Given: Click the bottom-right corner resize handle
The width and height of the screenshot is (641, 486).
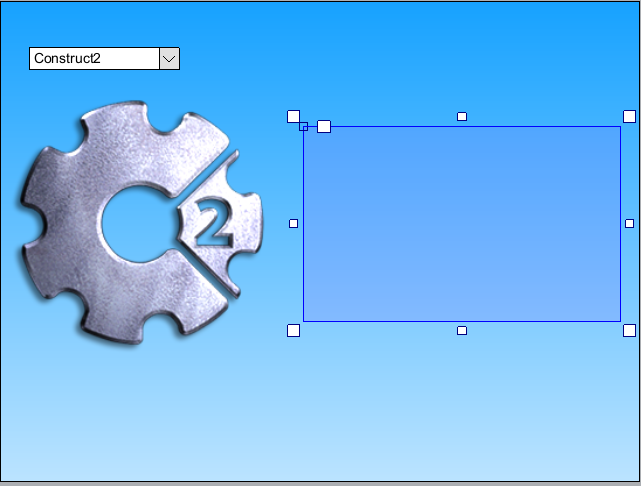Looking at the screenshot, I should tap(630, 331).
